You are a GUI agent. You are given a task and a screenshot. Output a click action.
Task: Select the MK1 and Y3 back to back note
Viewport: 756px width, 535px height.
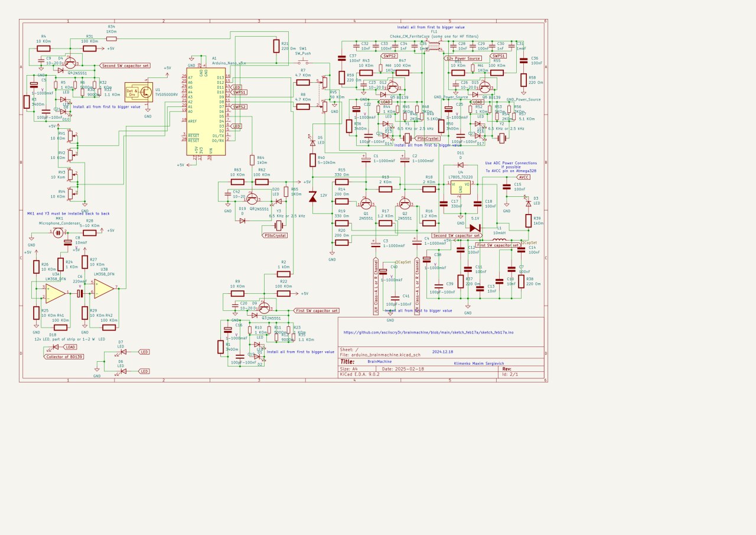[69, 213]
